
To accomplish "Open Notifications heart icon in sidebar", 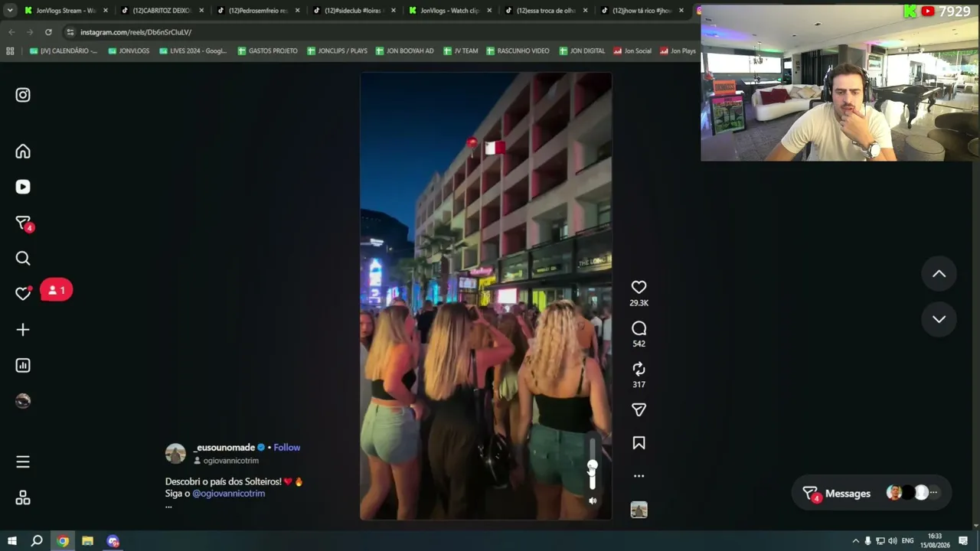I will point(23,293).
